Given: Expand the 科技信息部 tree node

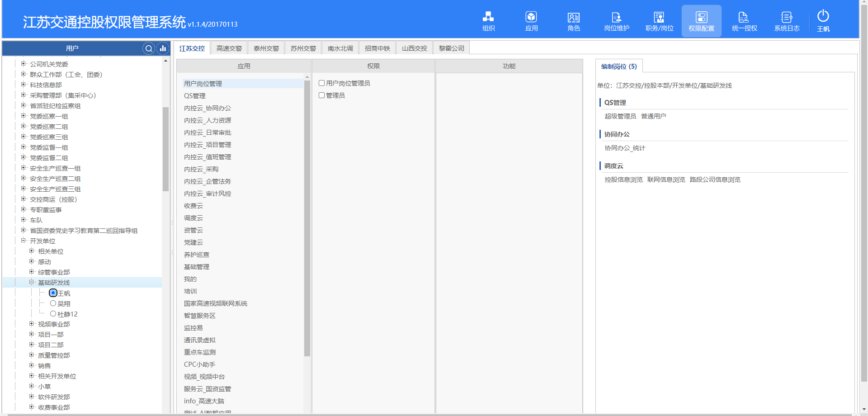Looking at the screenshot, I should point(24,85).
